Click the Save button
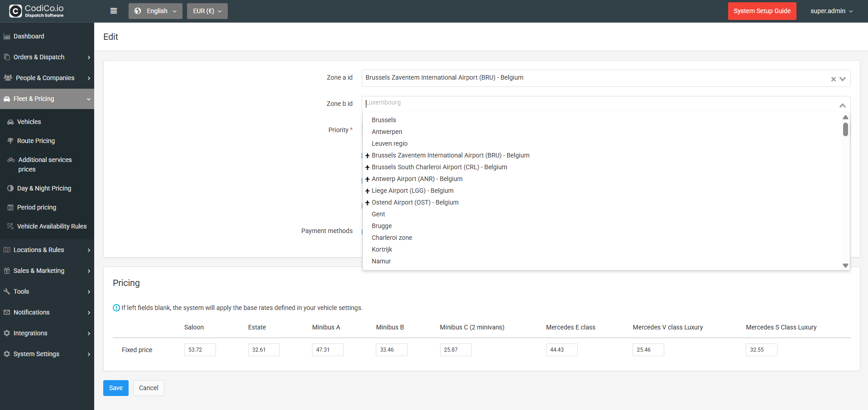The image size is (868, 410). (x=115, y=388)
